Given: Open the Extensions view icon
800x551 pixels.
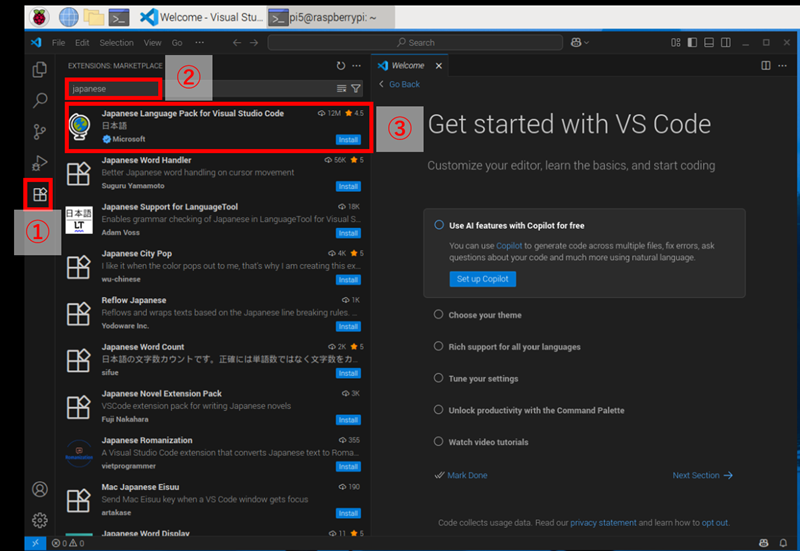Looking at the screenshot, I should 40,194.
